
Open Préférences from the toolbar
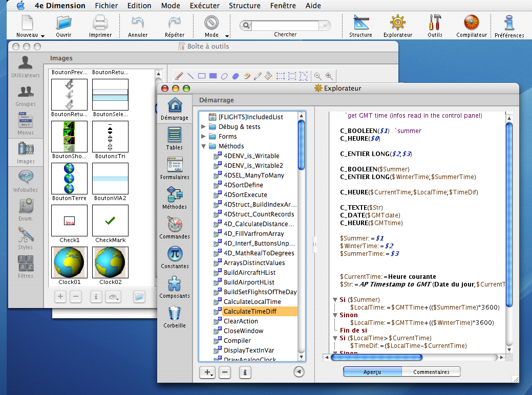[509, 26]
